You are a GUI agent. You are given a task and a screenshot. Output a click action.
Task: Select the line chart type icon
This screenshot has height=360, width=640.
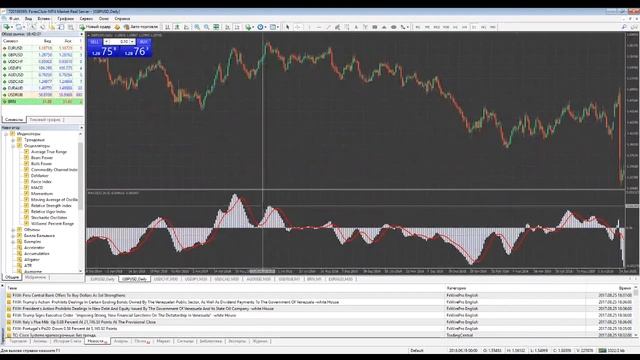click(x=186, y=27)
